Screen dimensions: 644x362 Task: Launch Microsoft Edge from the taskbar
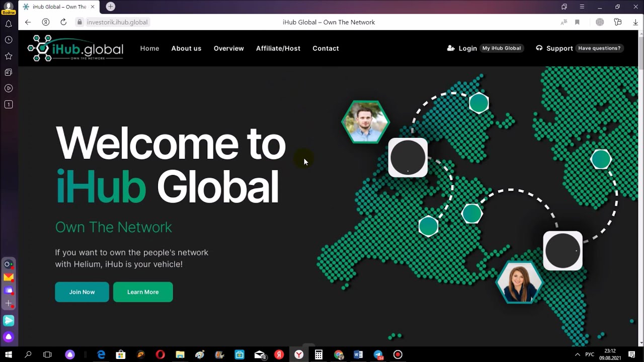pyautogui.click(x=101, y=354)
